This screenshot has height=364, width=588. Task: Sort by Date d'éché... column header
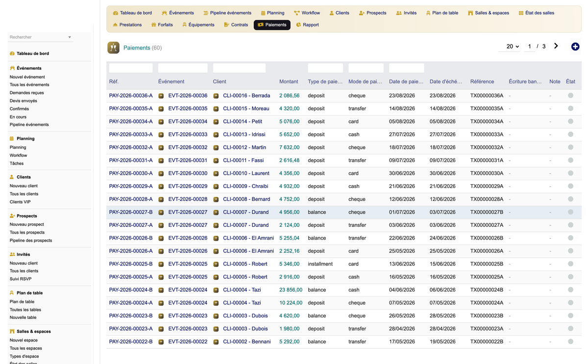tap(446, 81)
